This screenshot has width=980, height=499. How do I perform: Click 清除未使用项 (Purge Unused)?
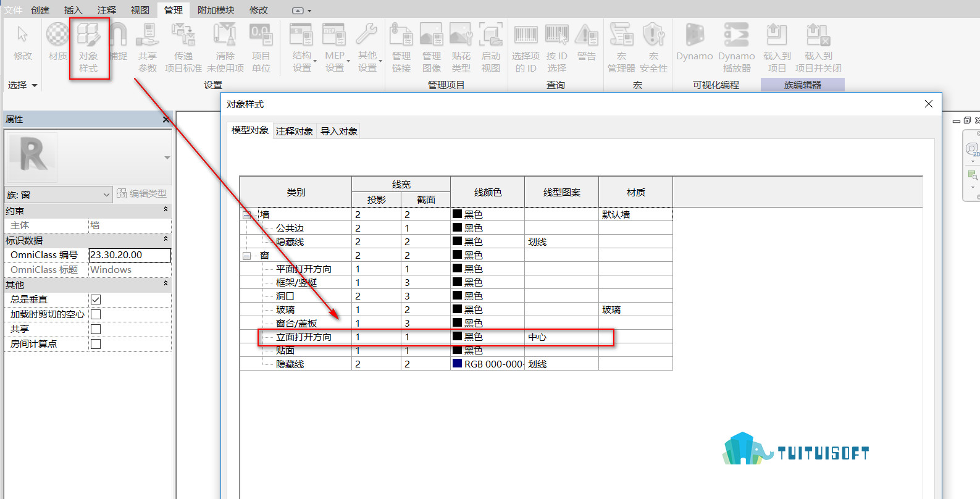pos(225,48)
